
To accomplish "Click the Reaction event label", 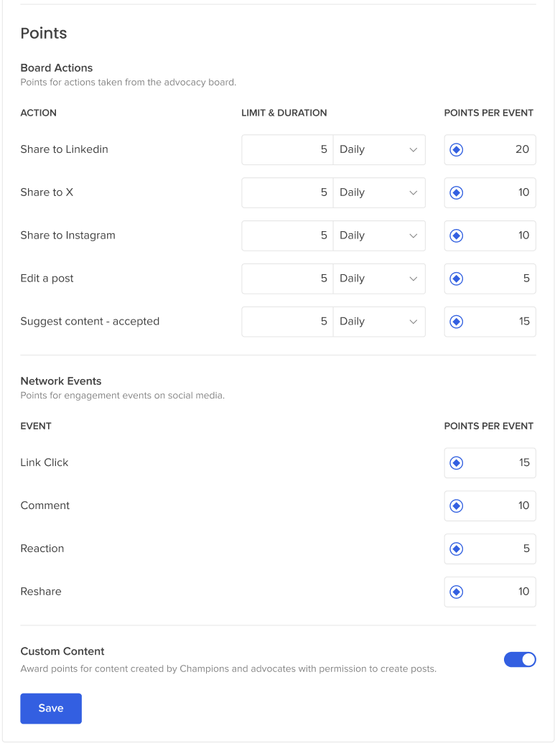I will [x=42, y=549].
